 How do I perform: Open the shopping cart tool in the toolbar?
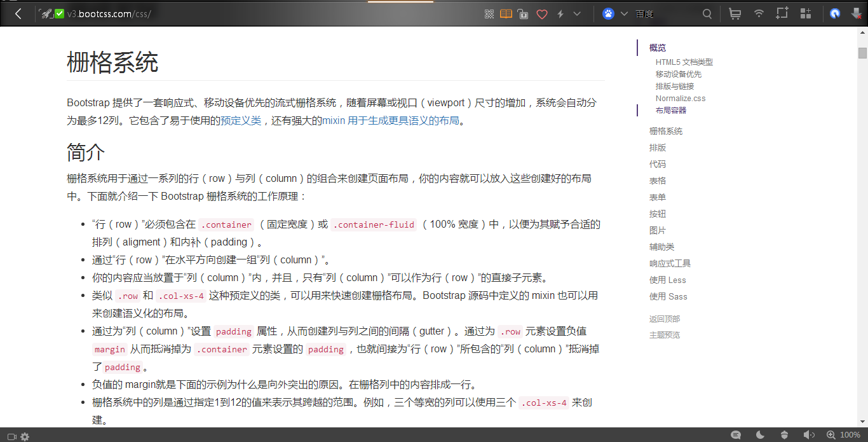pos(735,13)
